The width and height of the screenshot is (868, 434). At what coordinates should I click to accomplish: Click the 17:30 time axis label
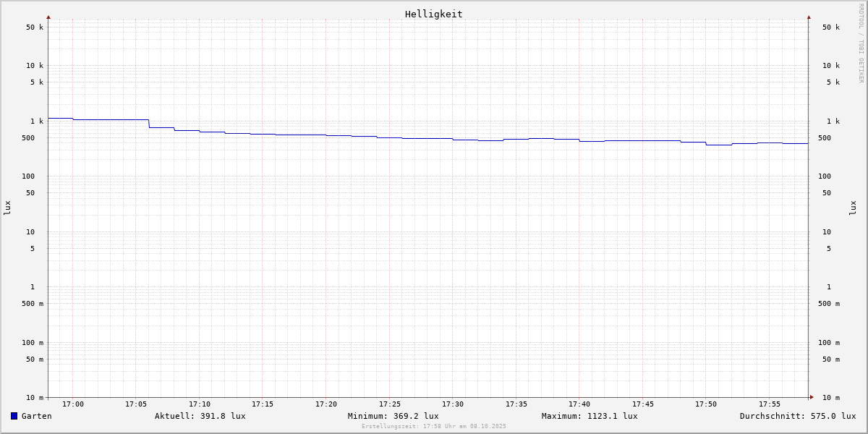453,404
